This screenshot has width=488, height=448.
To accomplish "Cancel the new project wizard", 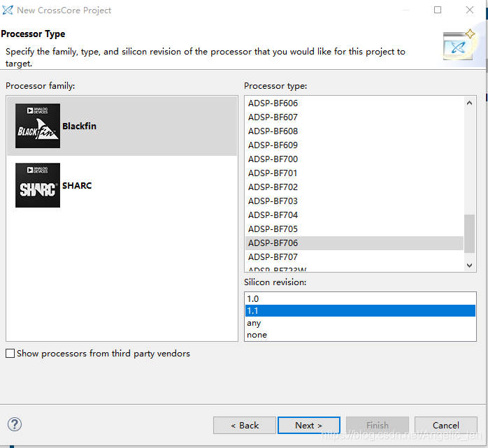I will [x=446, y=426].
